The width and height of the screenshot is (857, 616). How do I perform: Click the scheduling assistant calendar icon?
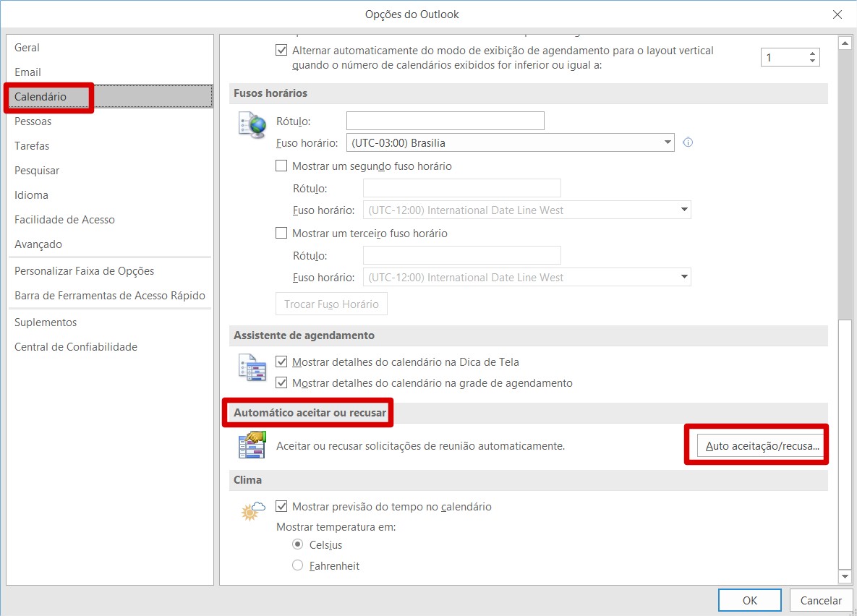[252, 367]
